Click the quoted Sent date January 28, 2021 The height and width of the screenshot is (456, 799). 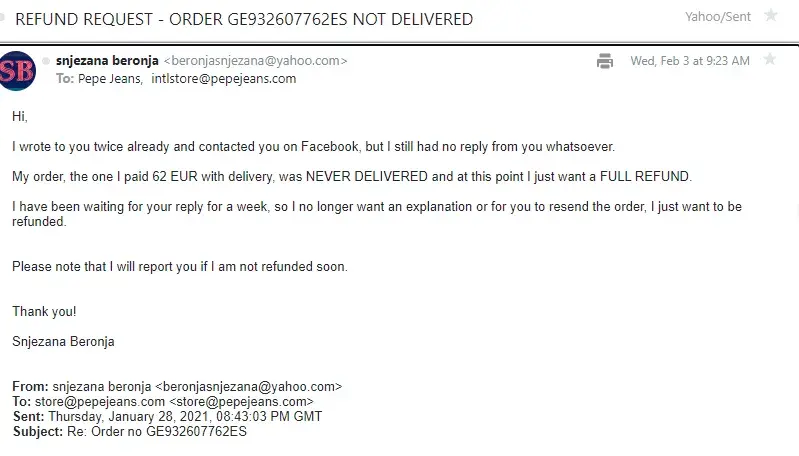click(x=185, y=416)
